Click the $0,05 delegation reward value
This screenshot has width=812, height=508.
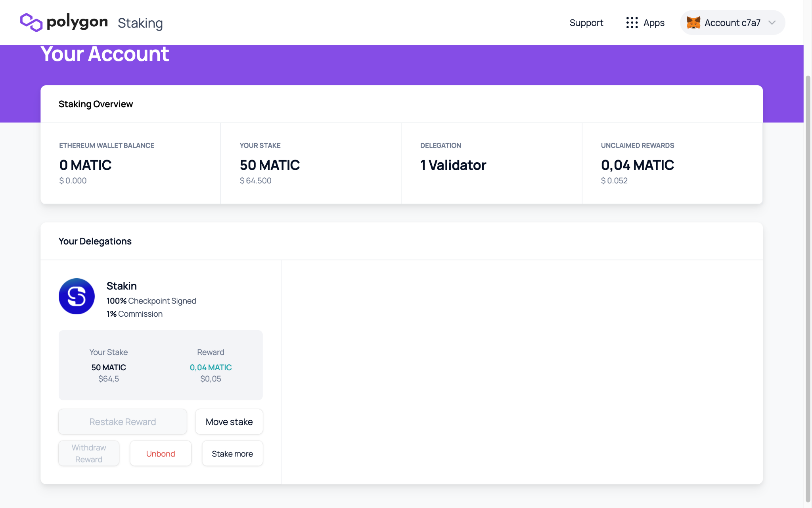coord(211,379)
